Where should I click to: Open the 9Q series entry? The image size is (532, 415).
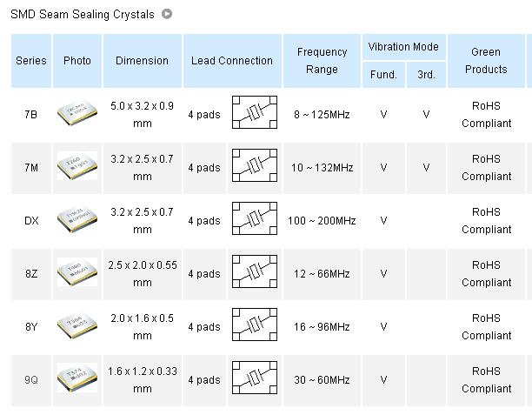[31, 380]
